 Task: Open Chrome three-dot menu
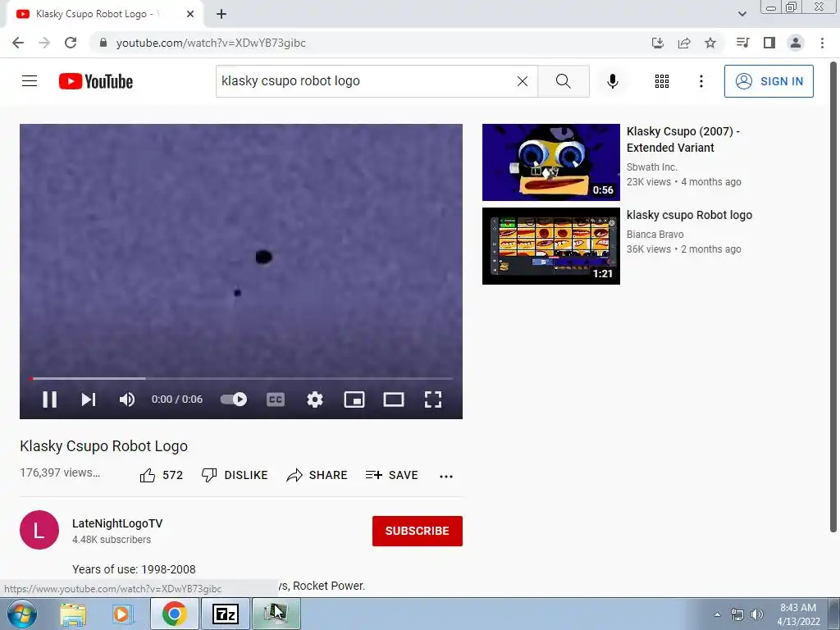pos(822,43)
